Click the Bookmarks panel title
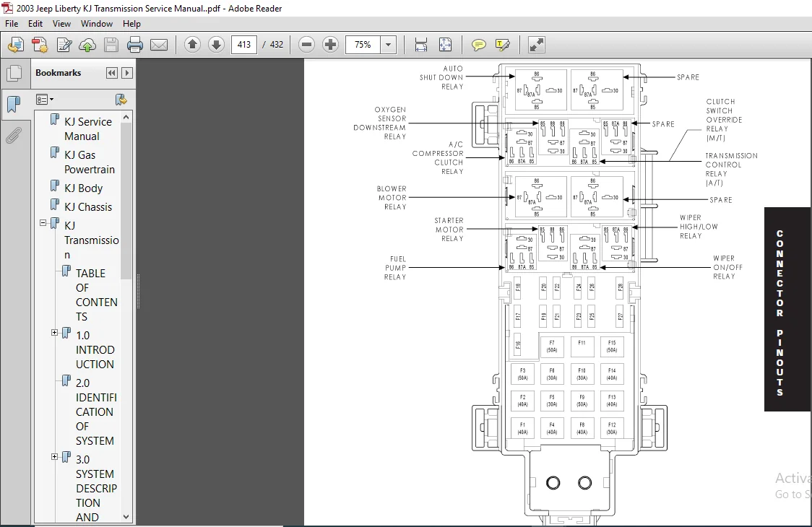812x527 pixels. [x=58, y=73]
